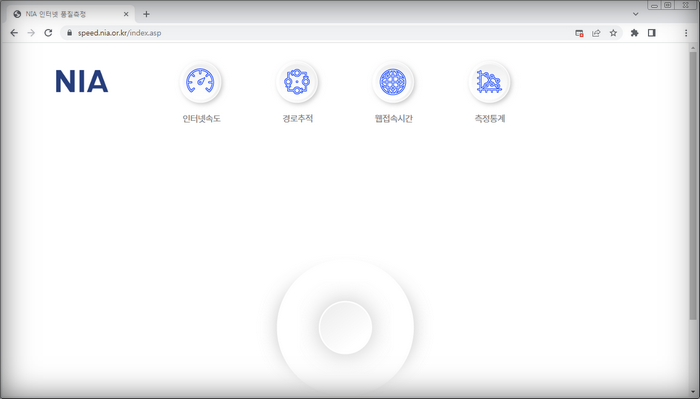Open the 측정통계 chart icon

489,82
